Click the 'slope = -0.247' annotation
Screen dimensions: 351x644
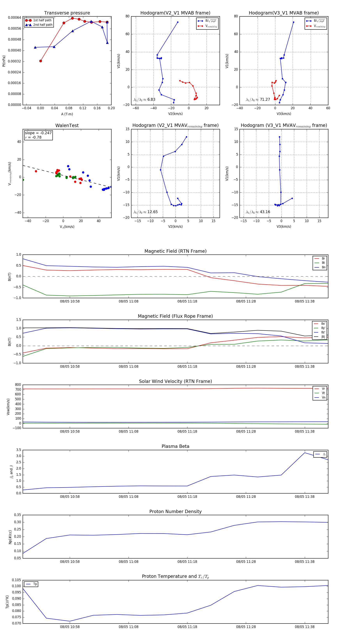38,133
